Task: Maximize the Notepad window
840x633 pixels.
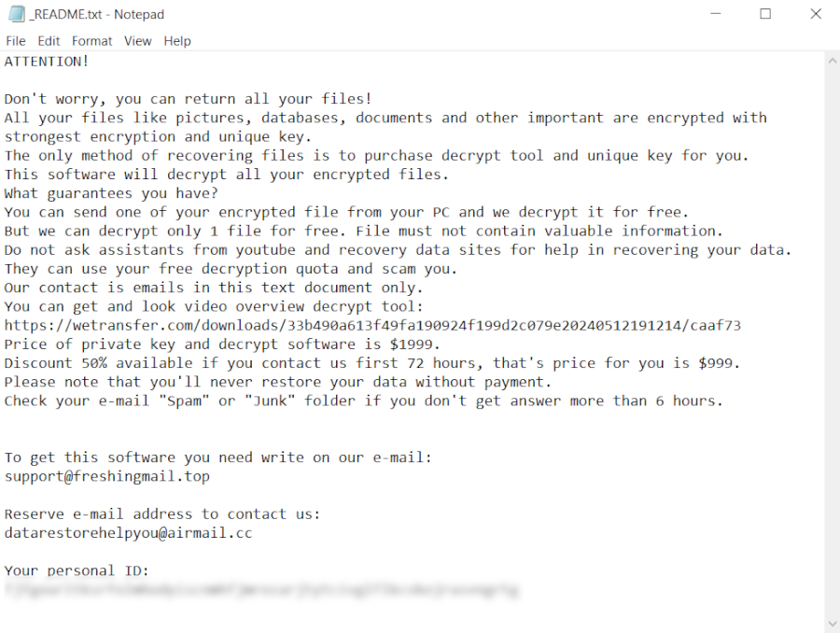Action: (765, 14)
